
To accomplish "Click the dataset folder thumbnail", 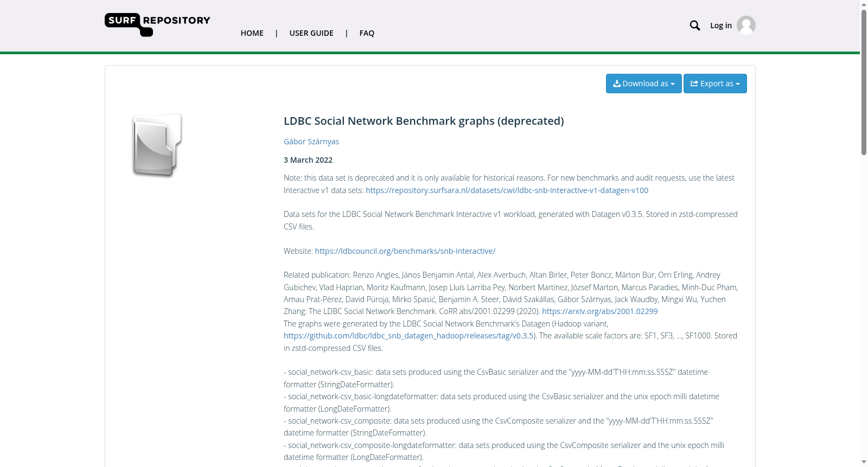I will (157, 145).
